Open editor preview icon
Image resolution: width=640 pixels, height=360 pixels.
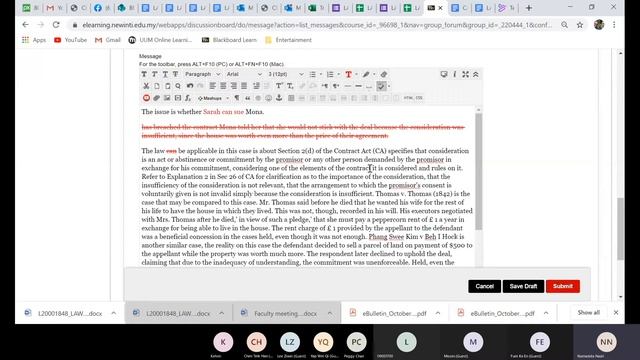444,74
